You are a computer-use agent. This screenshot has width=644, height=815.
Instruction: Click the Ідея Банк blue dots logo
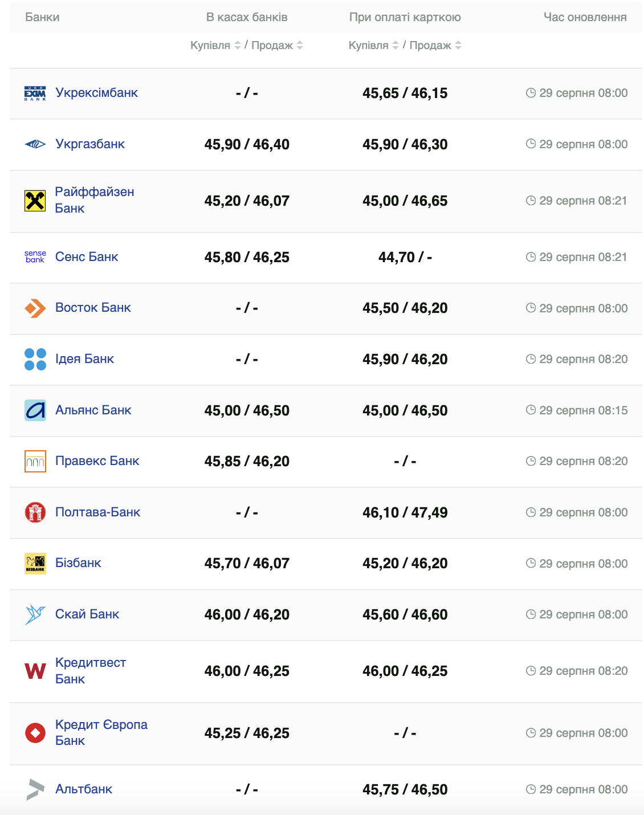pyautogui.click(x=35, y=359)
